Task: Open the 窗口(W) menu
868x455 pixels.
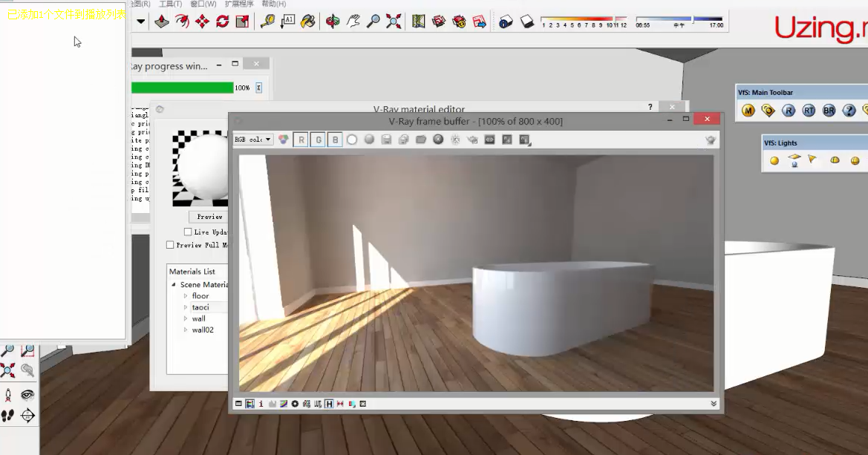Action: coord(203,4)
